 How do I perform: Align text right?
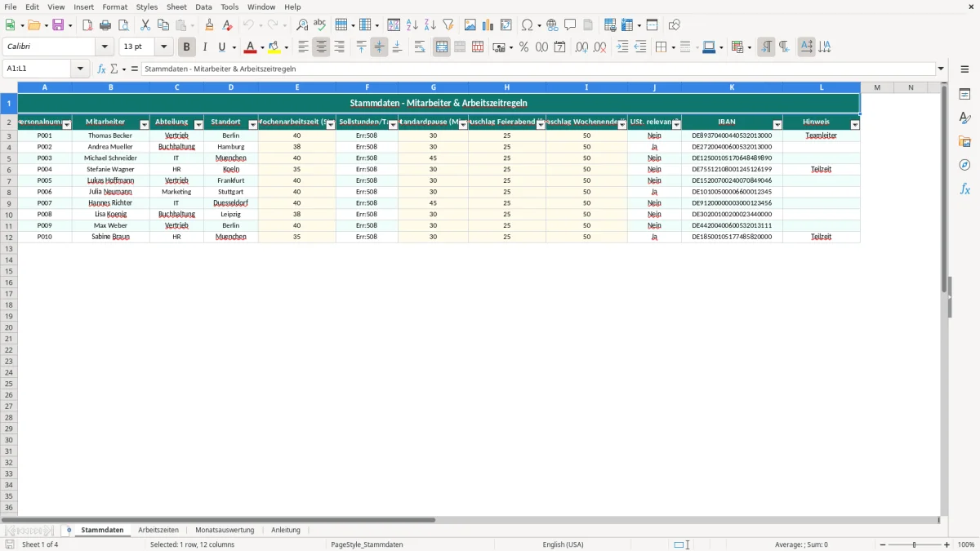tap(340, 47)
